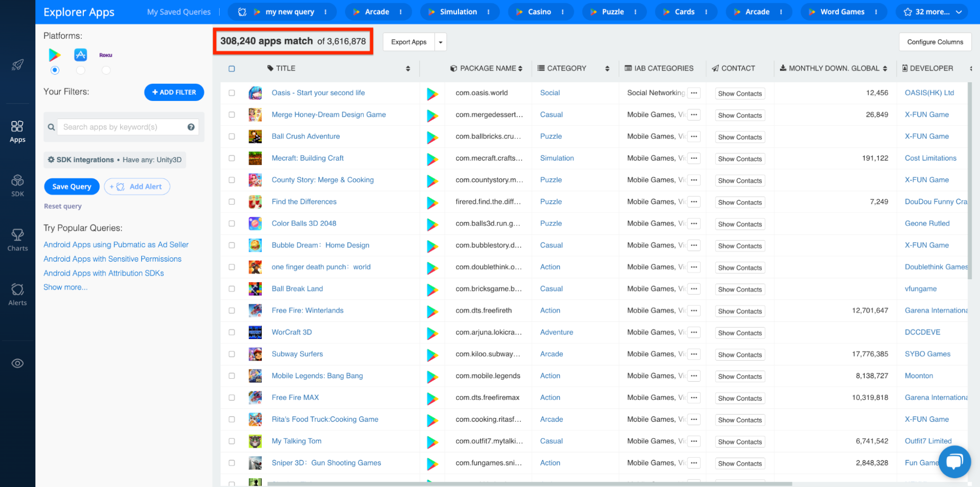Select the Apple App Store radio button

coord(80,70)
